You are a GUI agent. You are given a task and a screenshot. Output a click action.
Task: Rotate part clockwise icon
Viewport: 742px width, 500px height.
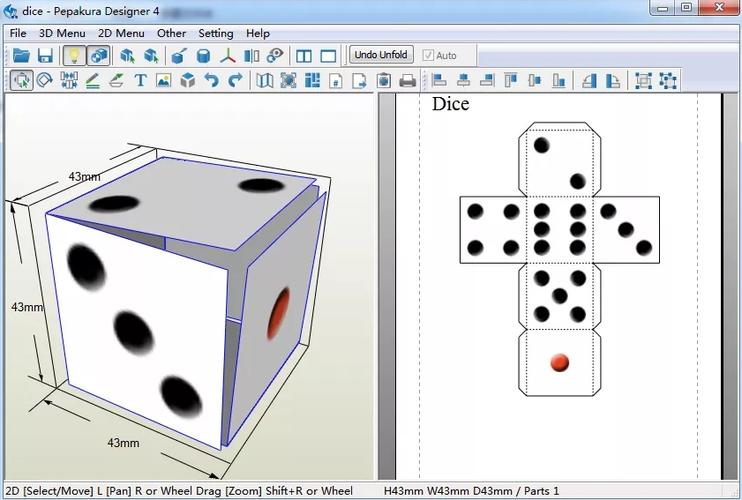point(613,80)
